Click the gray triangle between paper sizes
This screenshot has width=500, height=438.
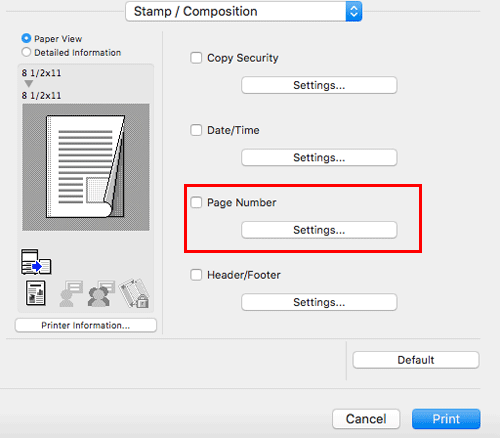tap(29, 83)
